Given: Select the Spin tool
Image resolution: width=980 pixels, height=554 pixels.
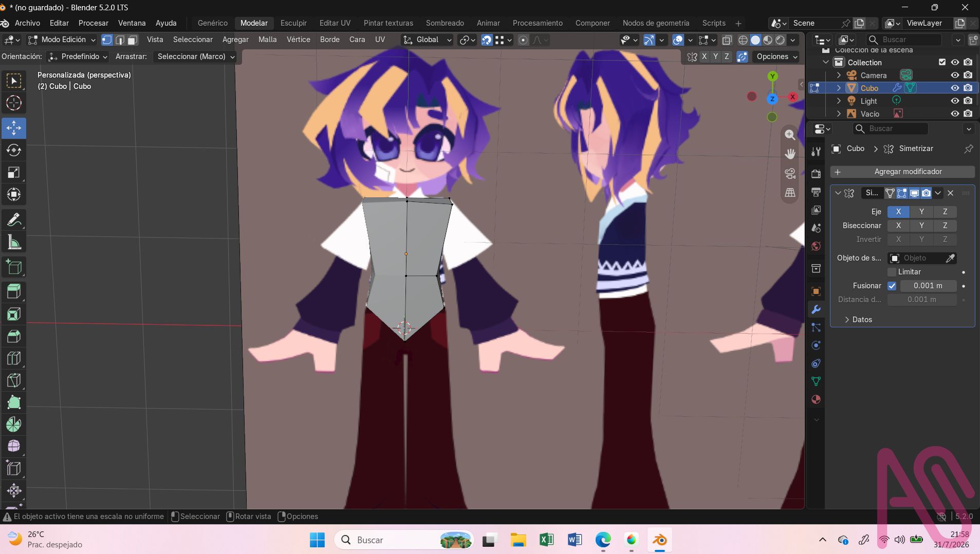Looking at the screenshot, I should pyautogui.click(x=14, y=424).
